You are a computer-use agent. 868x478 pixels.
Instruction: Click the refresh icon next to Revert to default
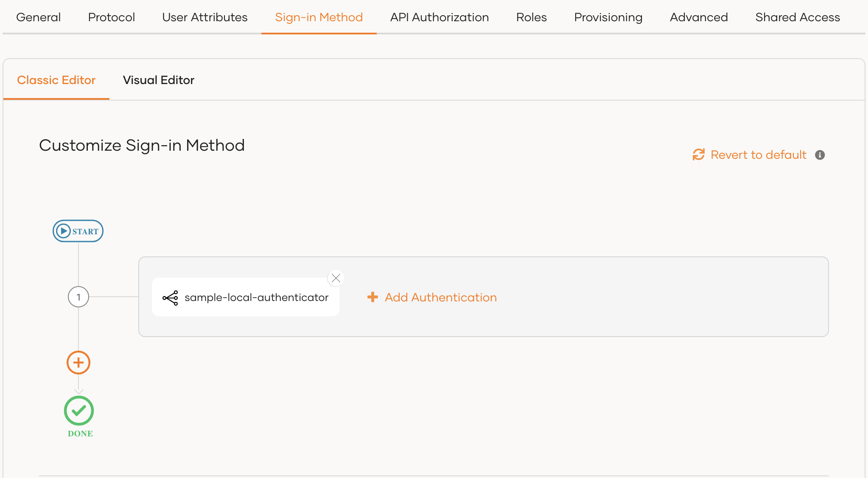tap(698, 155)
